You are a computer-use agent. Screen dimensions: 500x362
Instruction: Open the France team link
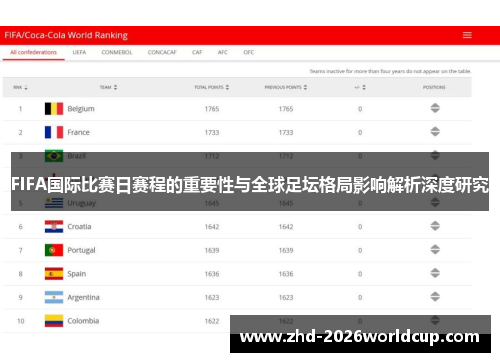(78, 132)
